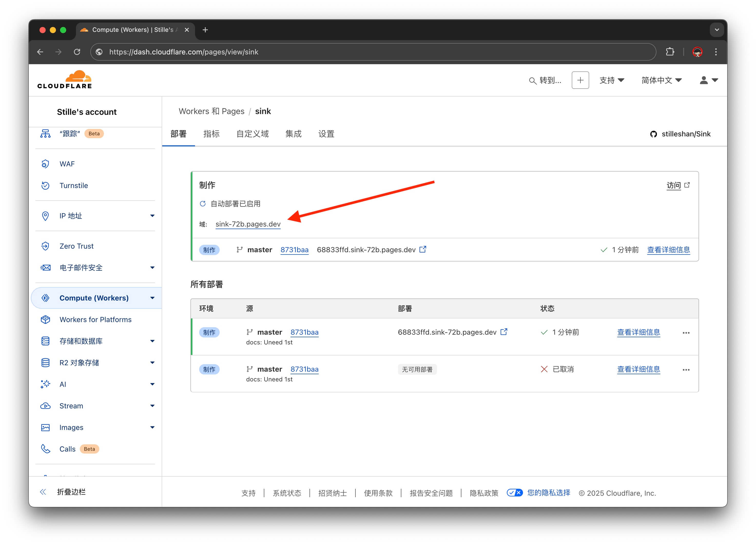Open Chrome tab search dropdown arrow
Viewport: 756px width, 545px height.
pos(717,30)
